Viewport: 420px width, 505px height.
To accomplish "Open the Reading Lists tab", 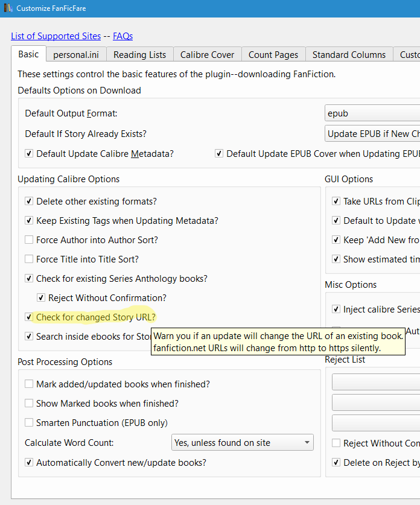I will point(139,55).
